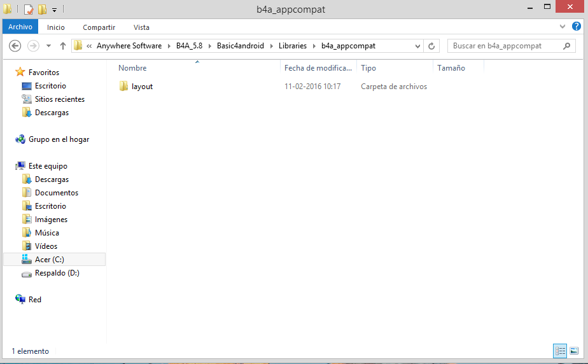Viewport: 588px width, 364px height.
Task: Click the Este equipo computer icon
Action: [20, 165]
